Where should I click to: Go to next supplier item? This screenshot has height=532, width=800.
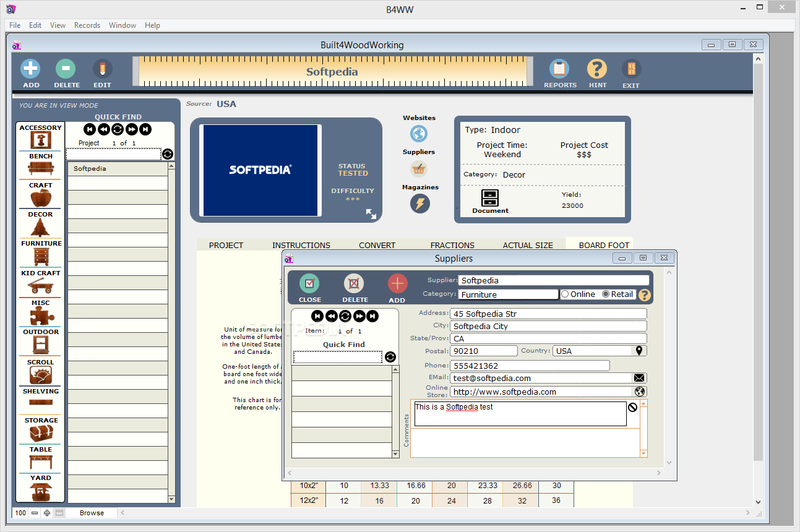coord(359,316)
